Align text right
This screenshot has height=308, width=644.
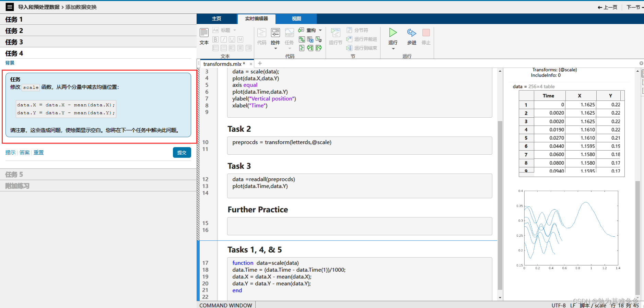[x=248, y=48]
